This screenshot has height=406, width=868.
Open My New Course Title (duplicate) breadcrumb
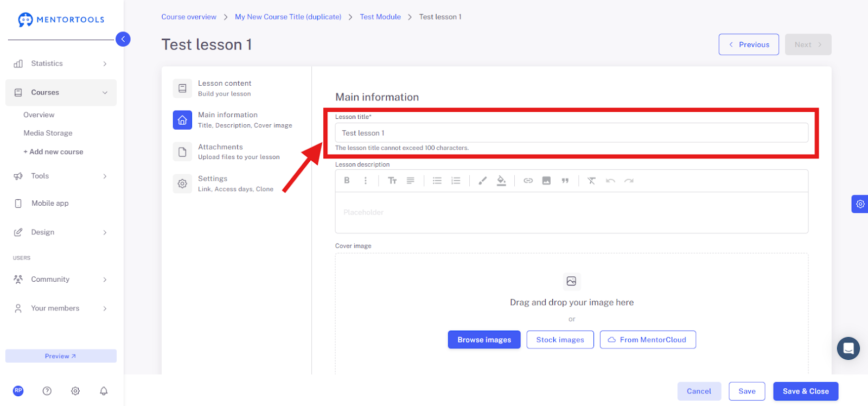pyautogui.click(x=288, y=17)
